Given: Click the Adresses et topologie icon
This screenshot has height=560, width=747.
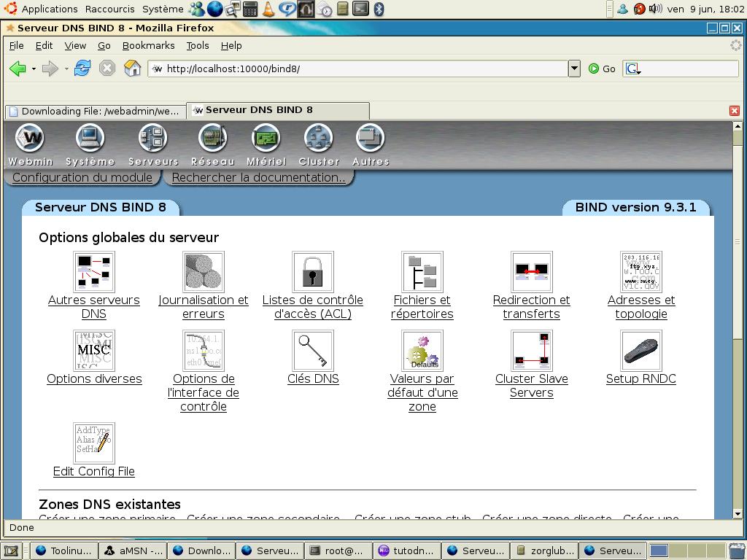Looking at the screenshot, I should [x=641, y=272].
